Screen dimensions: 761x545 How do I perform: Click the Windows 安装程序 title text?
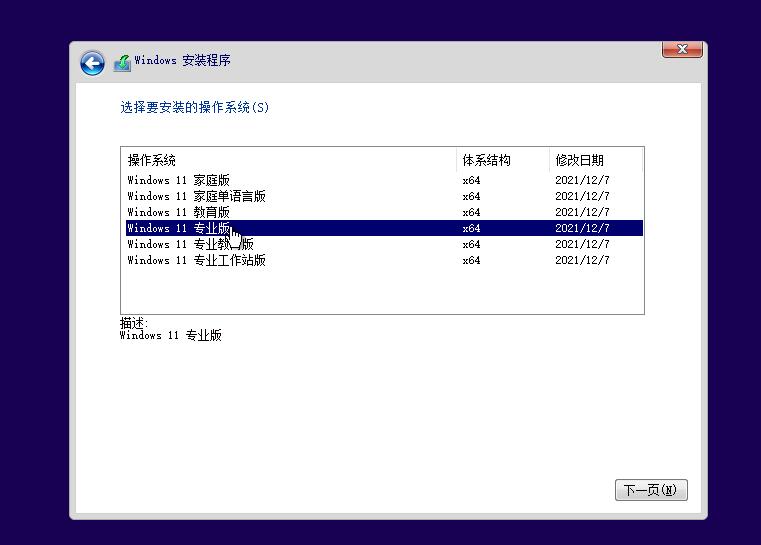coord(182,61)
